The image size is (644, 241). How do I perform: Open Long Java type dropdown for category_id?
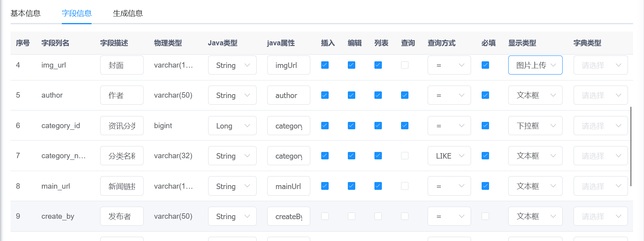pos(232,126)
